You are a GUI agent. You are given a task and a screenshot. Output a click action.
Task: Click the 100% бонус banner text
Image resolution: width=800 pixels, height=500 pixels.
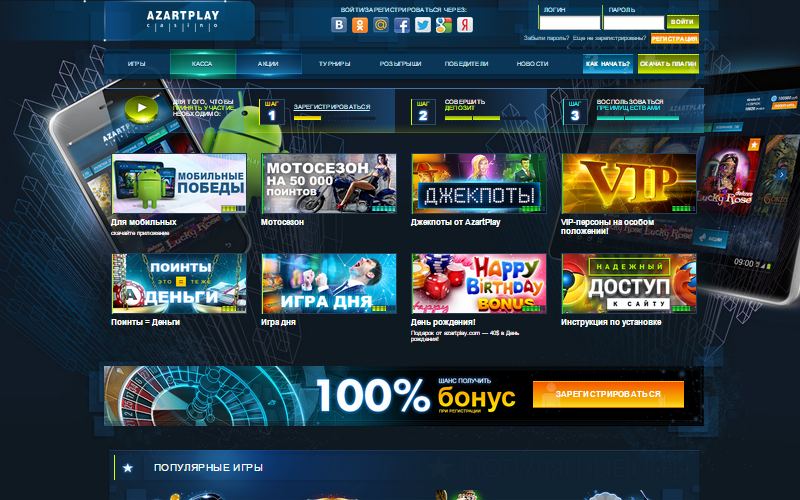point(416,396)
